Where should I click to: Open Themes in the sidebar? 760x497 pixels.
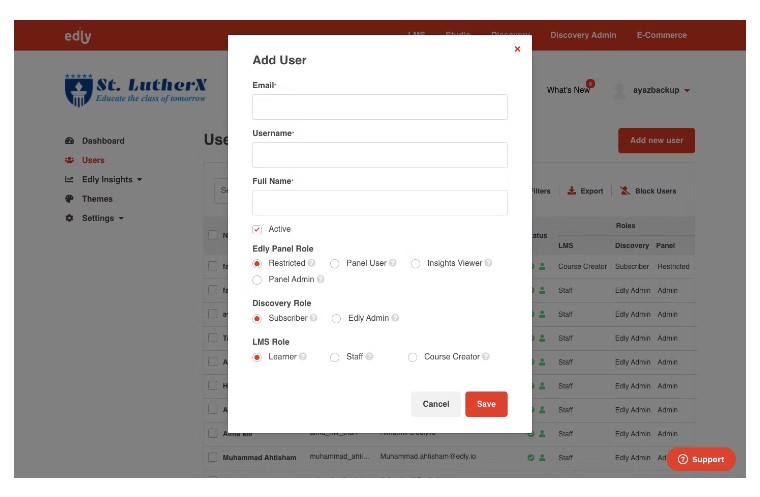point(97,199)
